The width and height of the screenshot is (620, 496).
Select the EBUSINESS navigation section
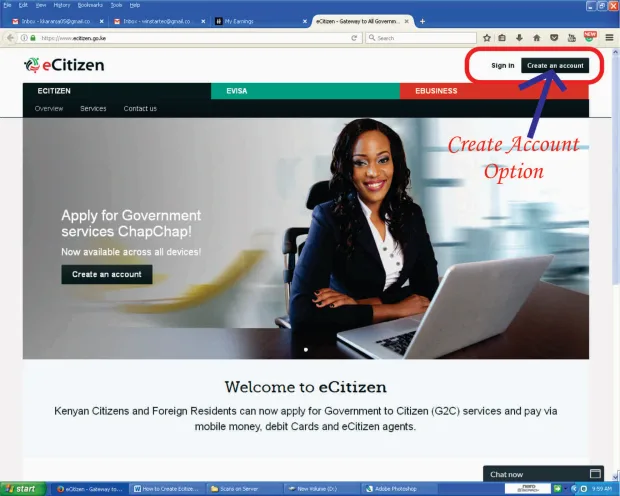tap(494, 91)
